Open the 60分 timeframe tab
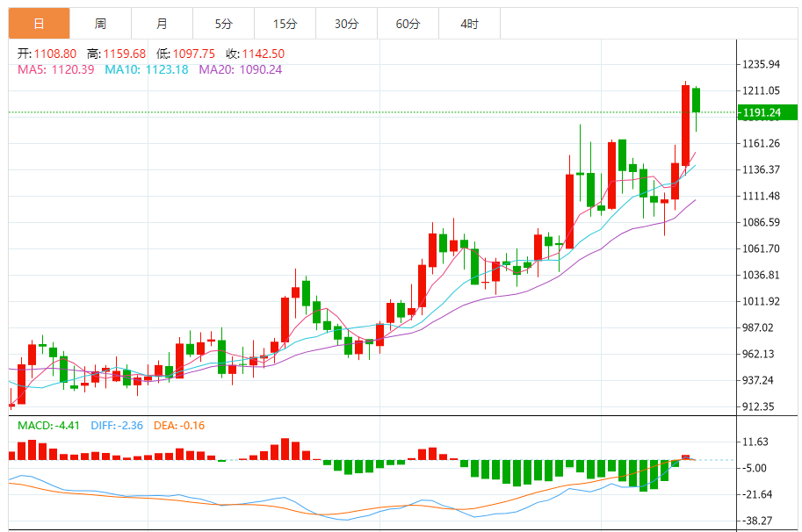Image resolution: width=802 pixels, height=532 pixels. pyautogui.click(x=408, y=24)
